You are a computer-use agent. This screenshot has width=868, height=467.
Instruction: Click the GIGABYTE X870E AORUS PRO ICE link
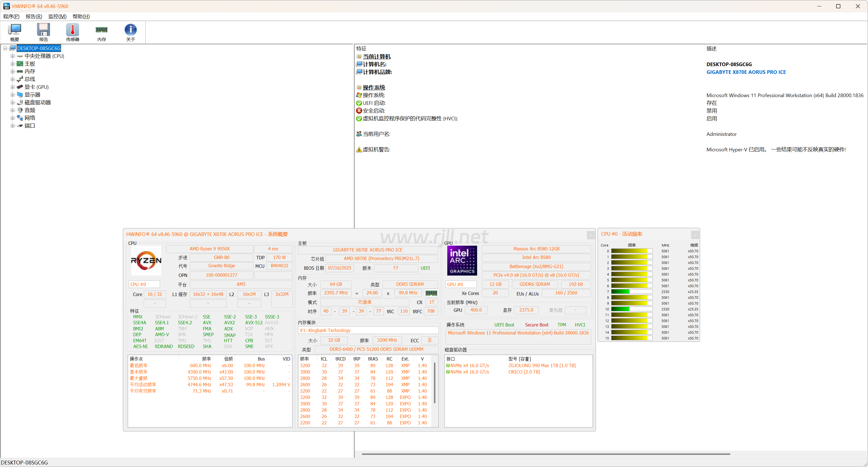746,72
